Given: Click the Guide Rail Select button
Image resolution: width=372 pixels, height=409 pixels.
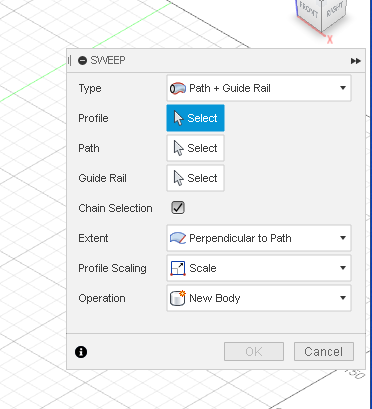Looking at the screenshot, I should (195, 178).
